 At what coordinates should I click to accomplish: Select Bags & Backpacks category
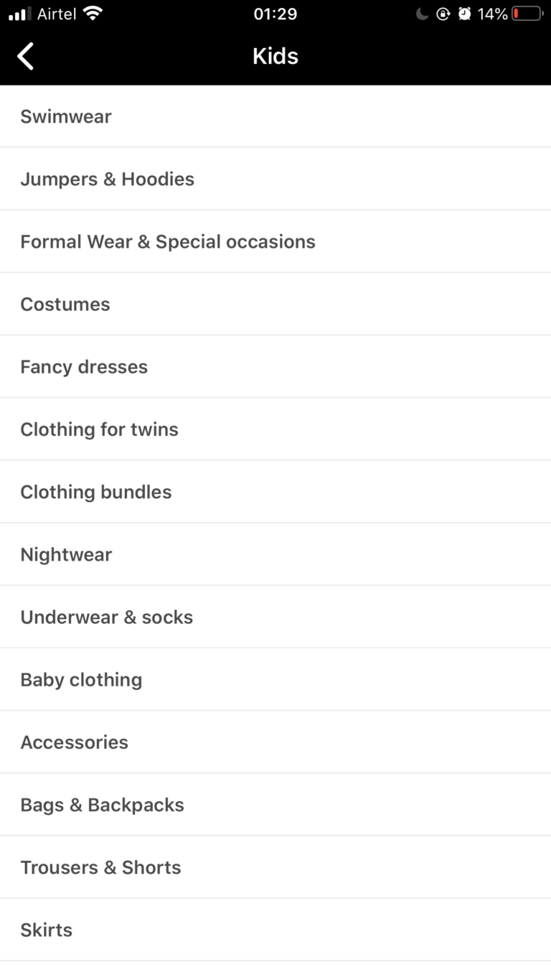(x=103, y=804)
